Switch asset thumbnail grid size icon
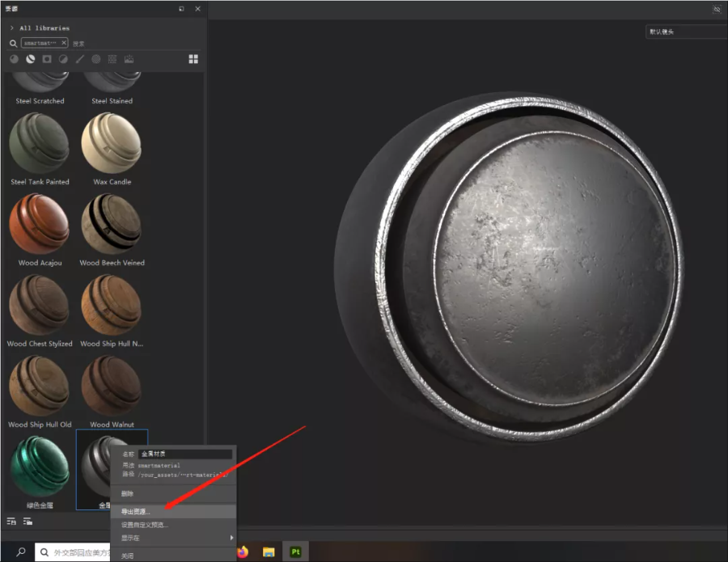 [x=193, y=59]
